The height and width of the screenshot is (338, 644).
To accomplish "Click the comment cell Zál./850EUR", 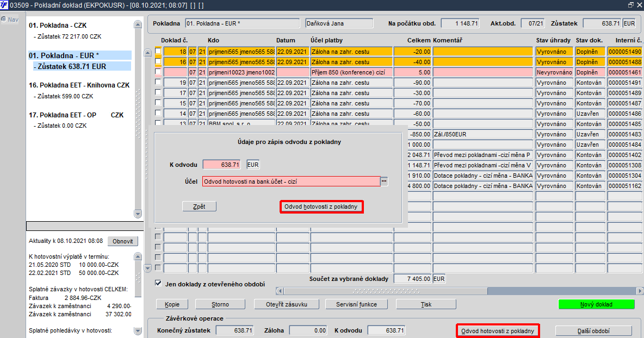I will pyautogui.click(x=483, y=134).
